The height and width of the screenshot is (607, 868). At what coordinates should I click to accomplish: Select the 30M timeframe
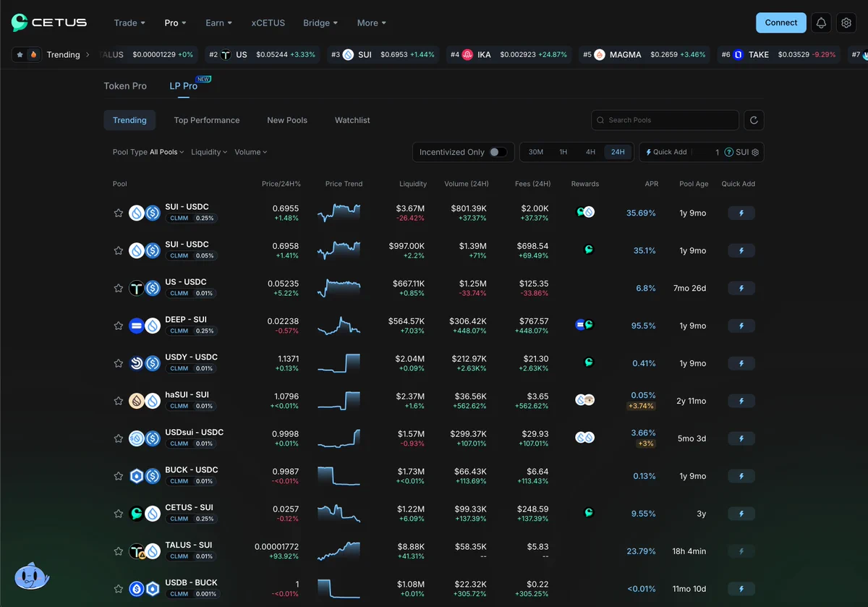pyautogui.click(x=536, y=152)
